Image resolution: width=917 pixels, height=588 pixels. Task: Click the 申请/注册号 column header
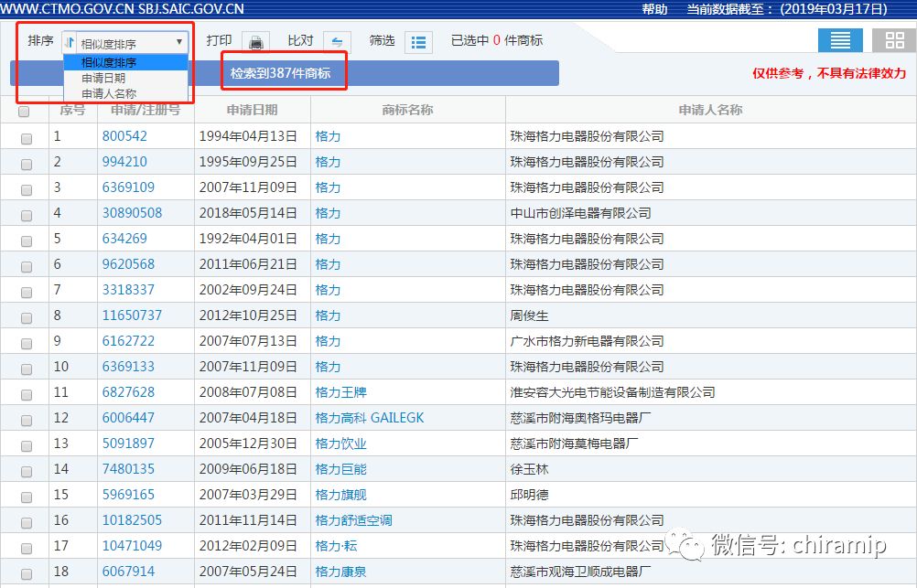pyautogui.click(x=146, y=110)
